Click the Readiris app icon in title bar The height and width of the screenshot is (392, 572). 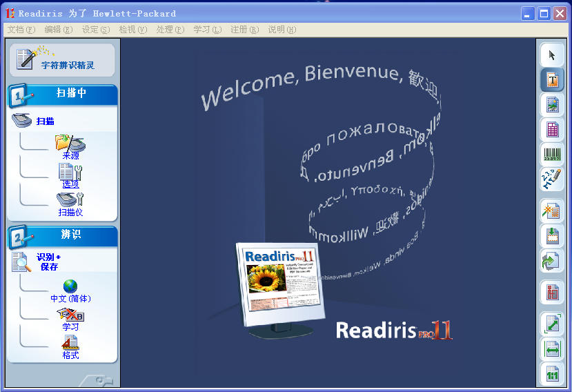10,14
